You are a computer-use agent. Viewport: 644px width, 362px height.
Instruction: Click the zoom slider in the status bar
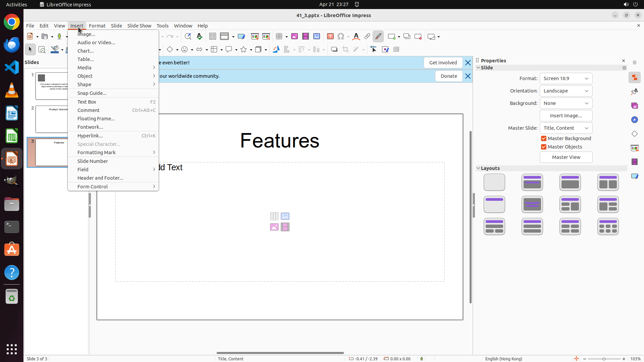[604, 359]
